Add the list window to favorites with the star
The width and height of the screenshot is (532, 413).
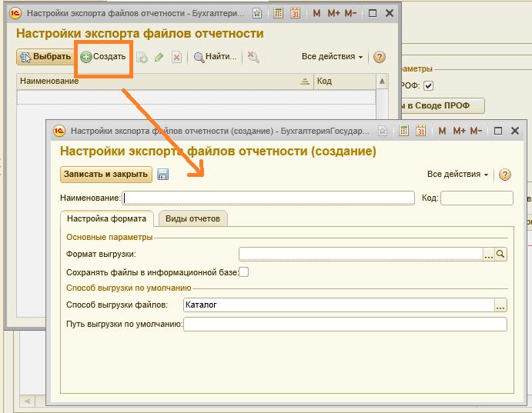pos(257,13)
